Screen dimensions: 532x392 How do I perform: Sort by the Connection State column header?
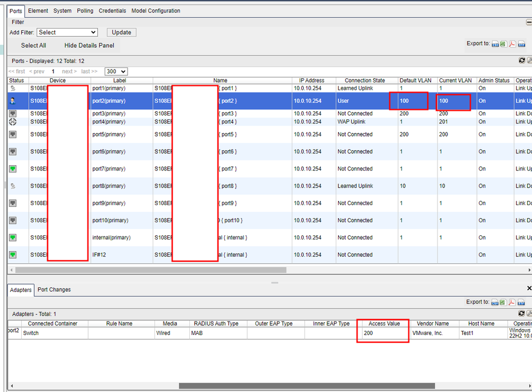tap(364, 81)
